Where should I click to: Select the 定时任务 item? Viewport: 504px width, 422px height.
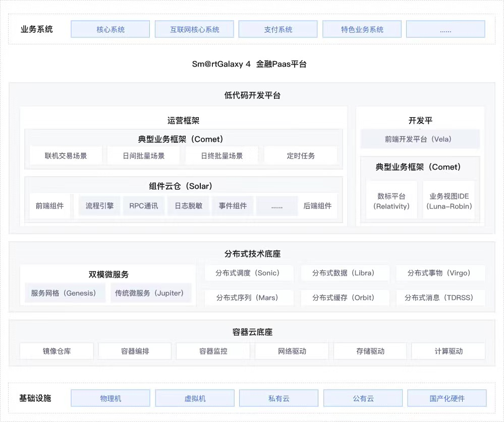pos(301,155)
